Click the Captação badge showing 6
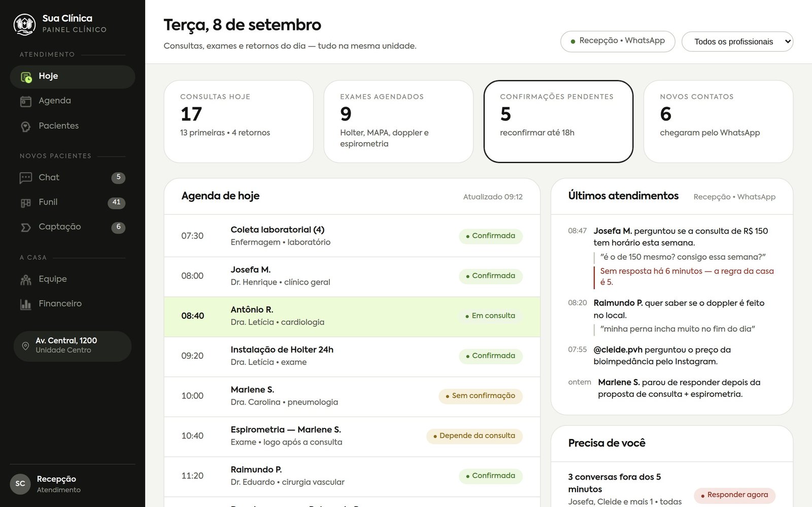The width and height of the screenshot is (812, 507). click(118, 227)
